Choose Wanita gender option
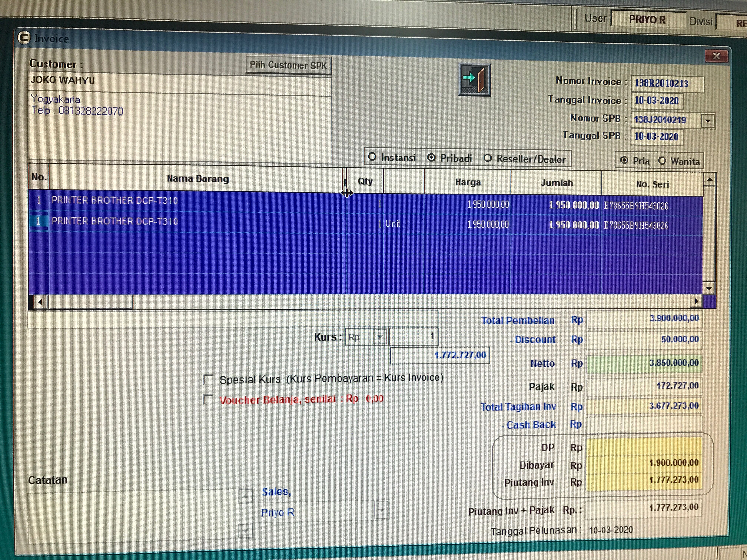The image size is (747, 560). point(662,161)
